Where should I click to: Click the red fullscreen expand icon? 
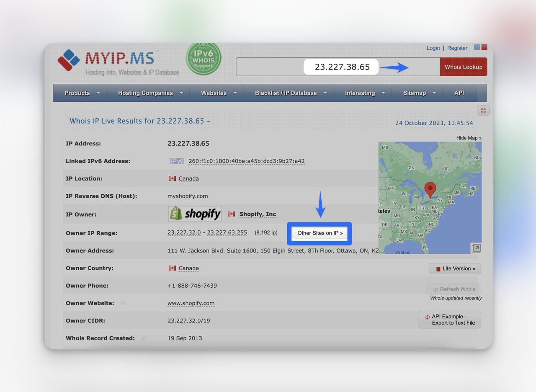pos(483,111)
